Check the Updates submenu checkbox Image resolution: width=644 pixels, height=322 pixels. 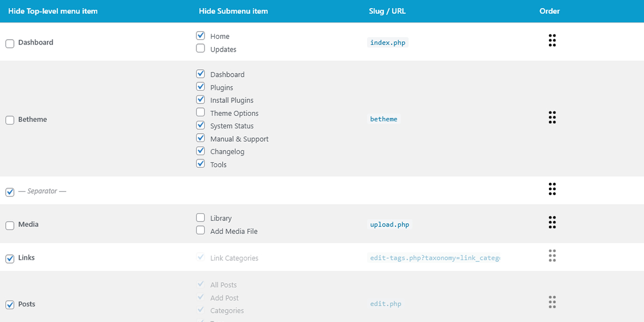[x=201, y=48]
